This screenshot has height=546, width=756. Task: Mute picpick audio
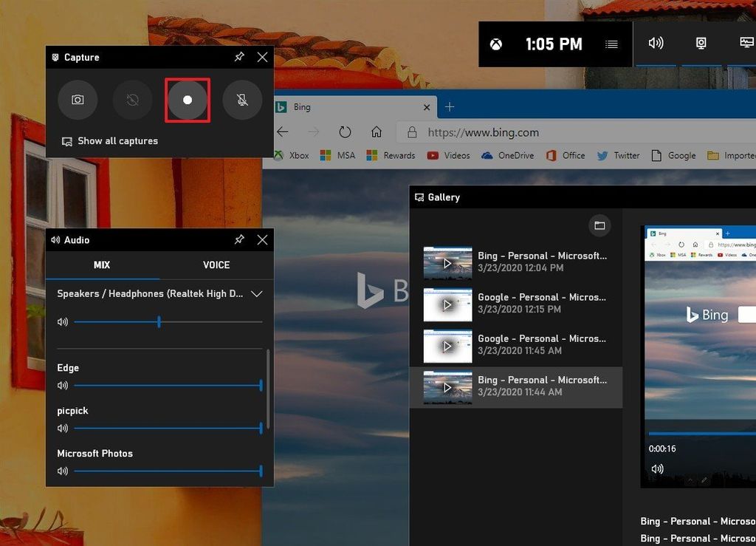point(63,428)
